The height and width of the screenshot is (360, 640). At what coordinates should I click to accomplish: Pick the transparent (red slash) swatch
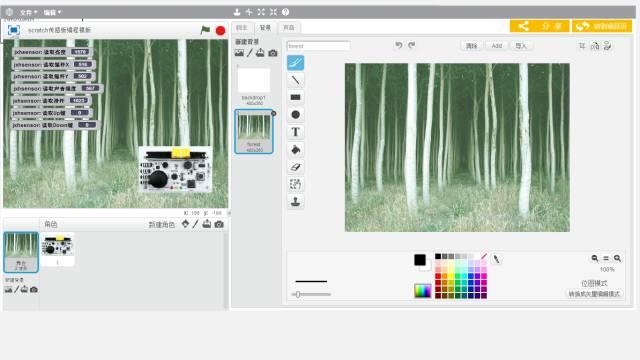tap(484, 256)
